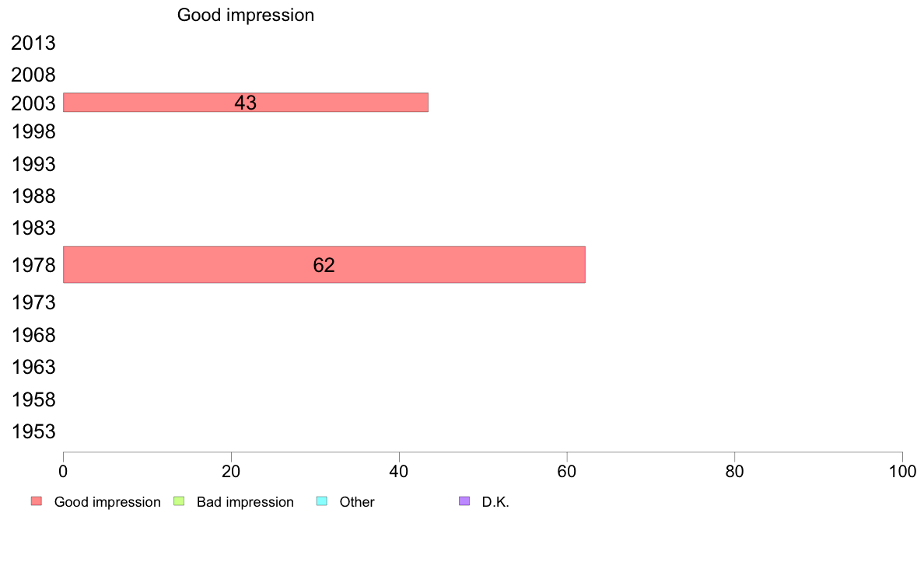Click the 1998 year label
The height and width of the screenshot is (572, 924).
pos(33,131)
